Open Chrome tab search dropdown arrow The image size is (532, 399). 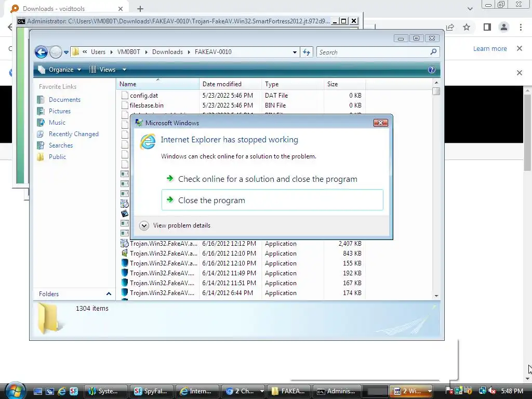(x=470, y=9)
